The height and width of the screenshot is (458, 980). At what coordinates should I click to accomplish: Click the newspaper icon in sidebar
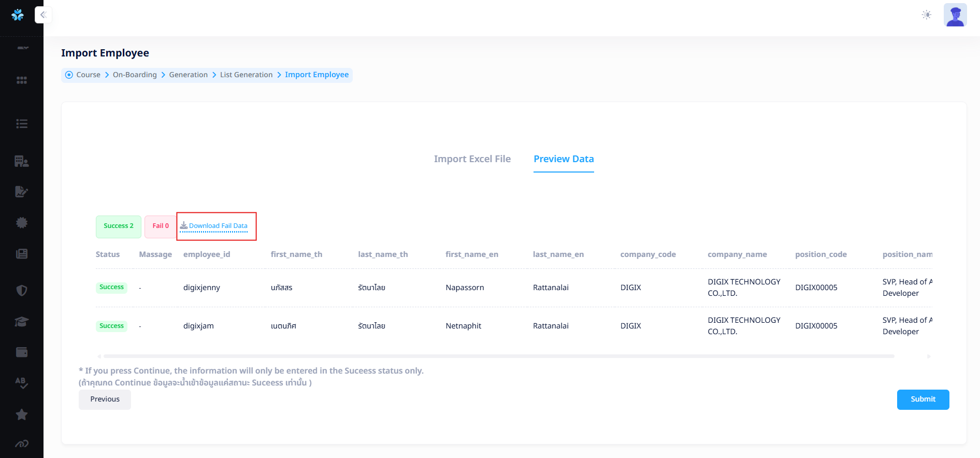(22, 254)
